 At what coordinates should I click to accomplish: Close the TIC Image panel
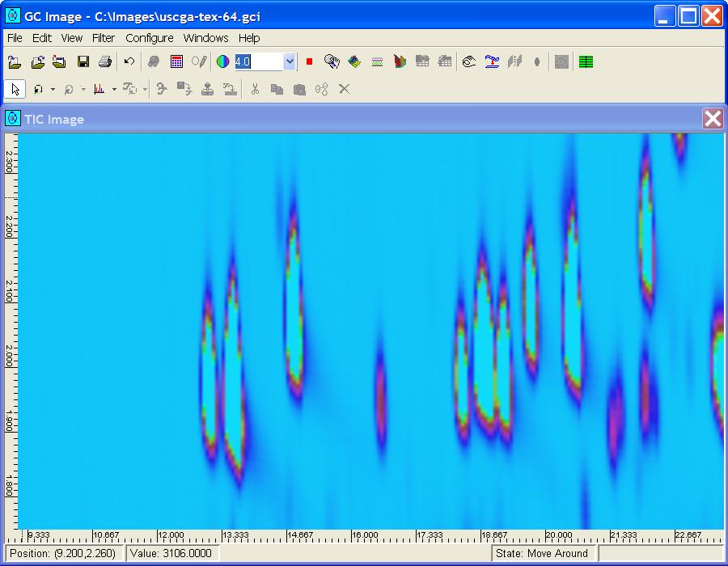[713, 119]
